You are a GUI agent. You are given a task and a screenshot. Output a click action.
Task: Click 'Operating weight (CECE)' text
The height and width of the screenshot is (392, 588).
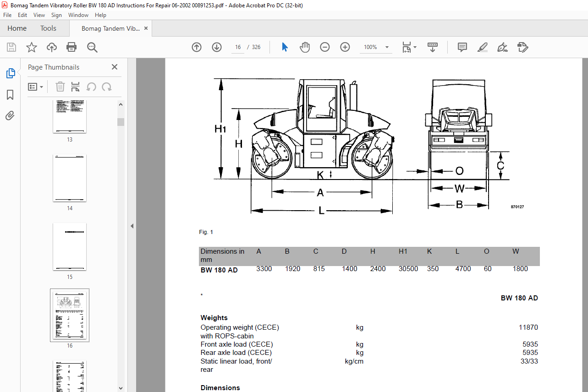(x=240, y=327)
